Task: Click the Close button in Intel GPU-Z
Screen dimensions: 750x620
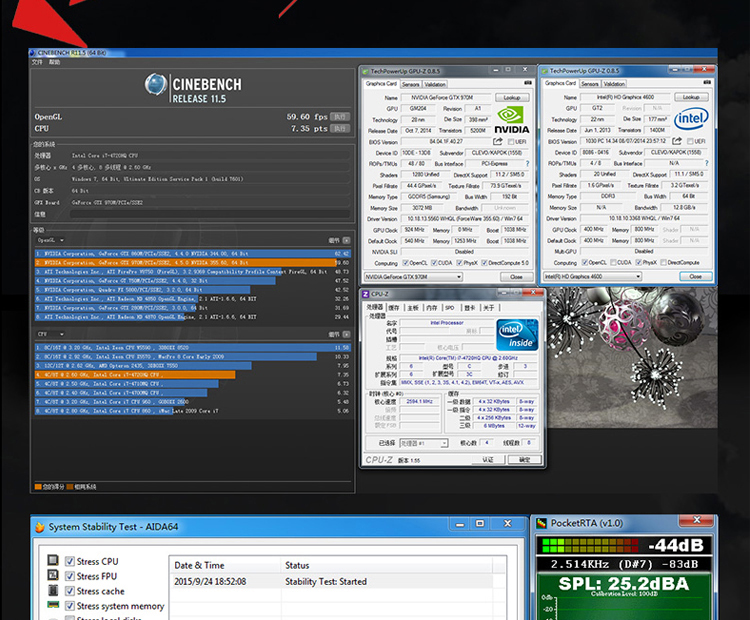Action: click(x=695, y=277)
